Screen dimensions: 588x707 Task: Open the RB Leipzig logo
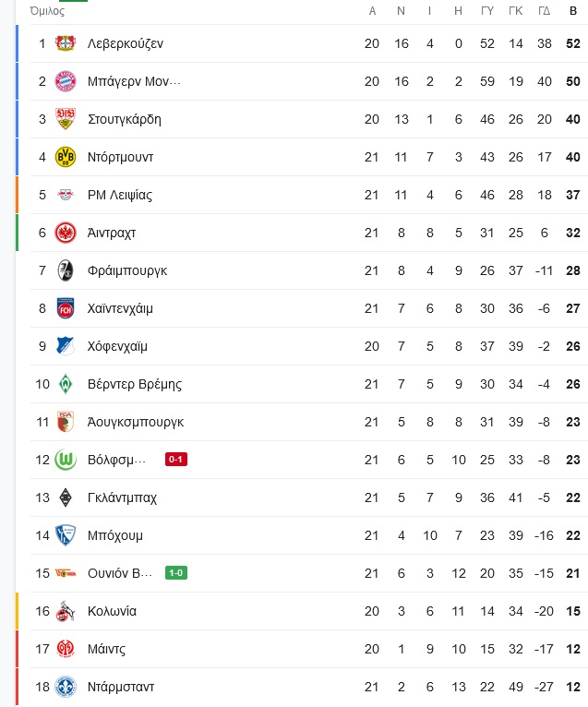coord(66,195)
